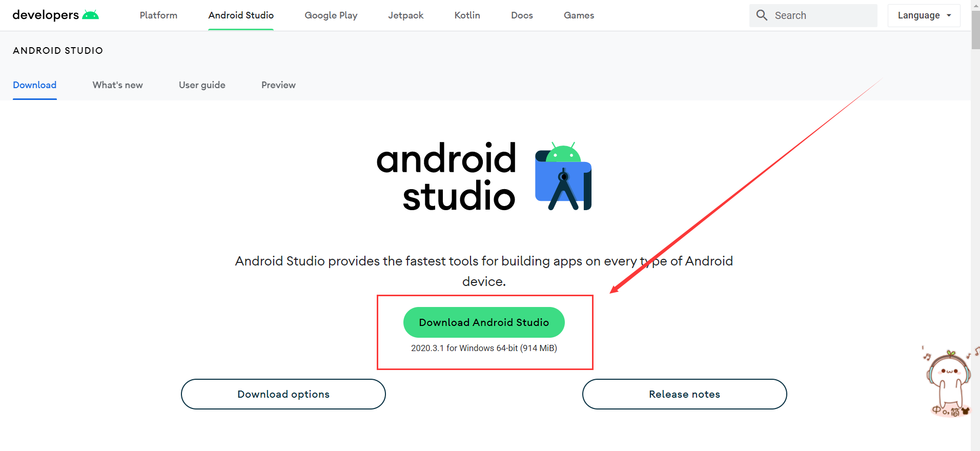
Task: Click the Download options button
Action: tap(283, 394)
